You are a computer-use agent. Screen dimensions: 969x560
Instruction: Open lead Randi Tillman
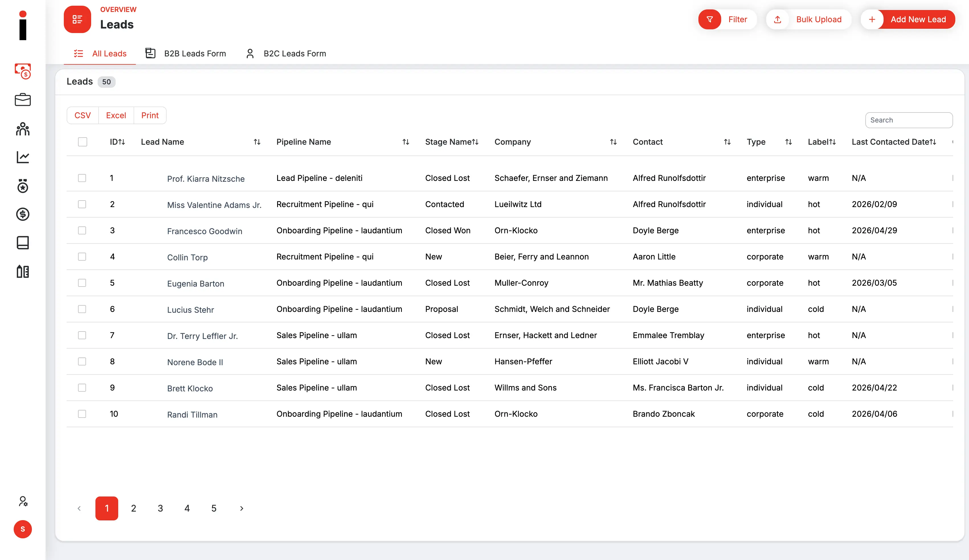192,415
